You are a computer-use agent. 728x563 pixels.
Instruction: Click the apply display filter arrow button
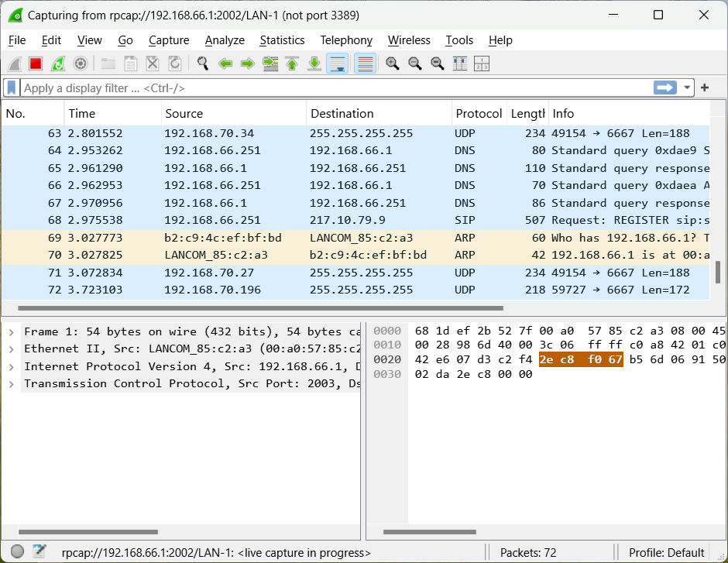pyautogui.click(x=665, y=88)
